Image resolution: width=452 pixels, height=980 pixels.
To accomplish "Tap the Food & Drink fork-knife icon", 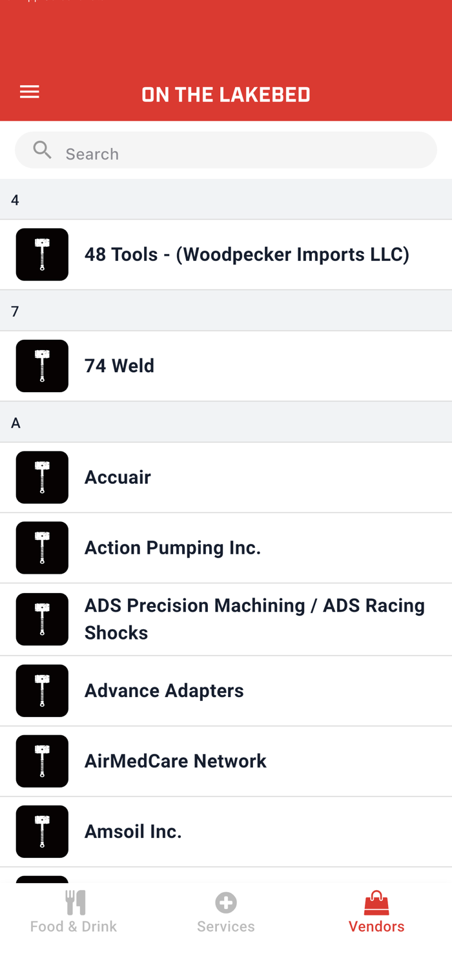I will point(75,902).
